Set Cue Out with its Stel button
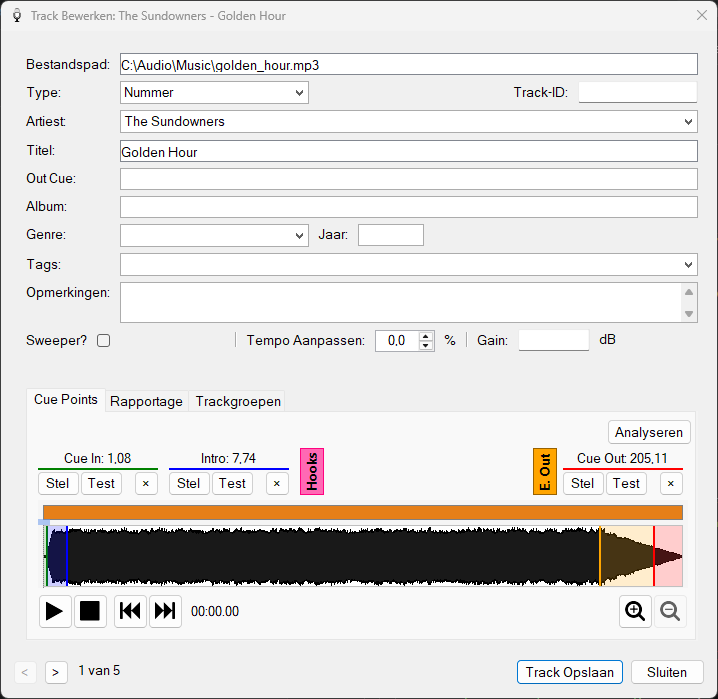This screenshot has width=718, height=699. pos(582,484)
